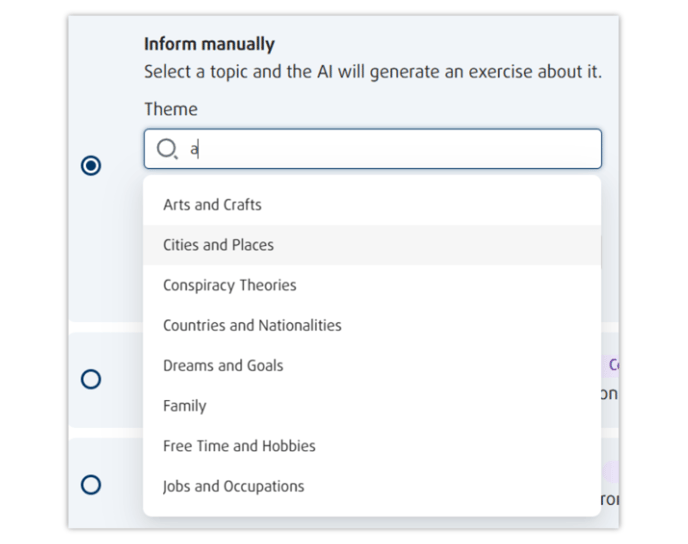
Task: Click truncated text right of third radio
Action: 609,499
